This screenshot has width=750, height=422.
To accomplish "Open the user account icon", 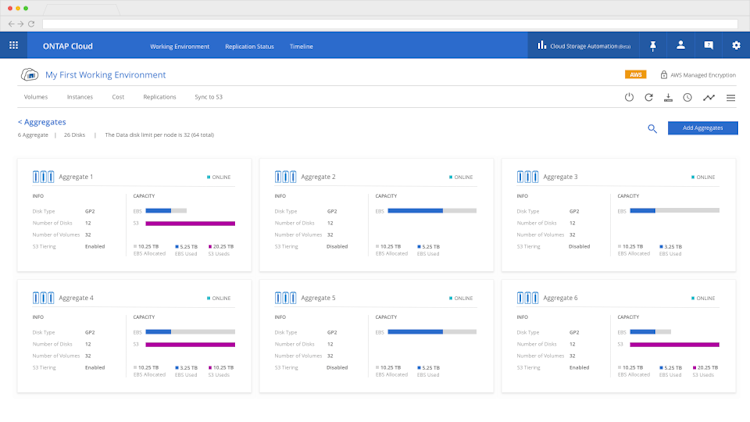I will click(x=681, y=45).
